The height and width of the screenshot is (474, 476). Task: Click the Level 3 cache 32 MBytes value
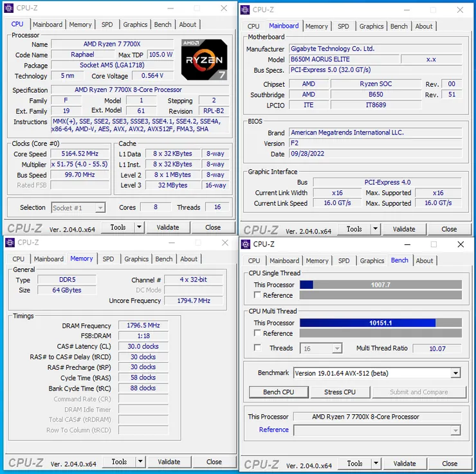click(173, 185)
